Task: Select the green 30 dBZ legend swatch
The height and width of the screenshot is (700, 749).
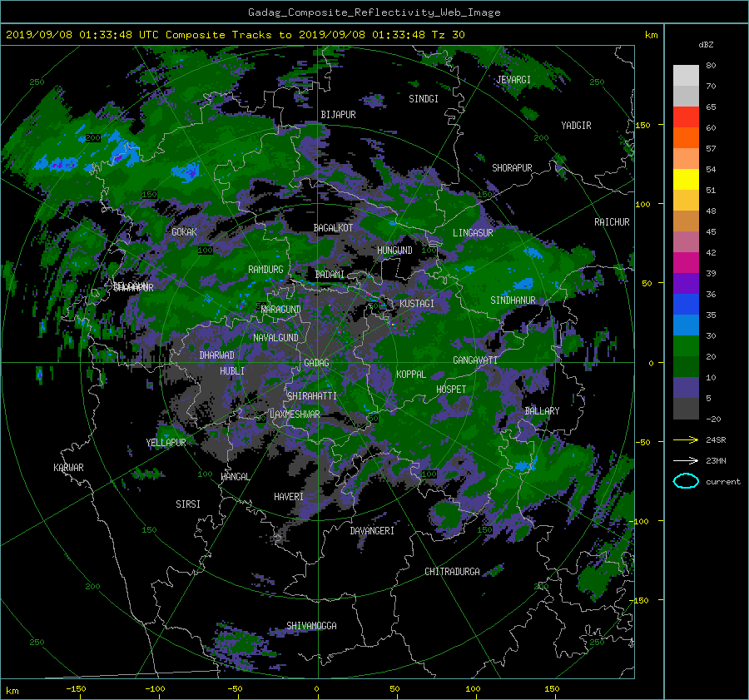Action: click(686, 345)
